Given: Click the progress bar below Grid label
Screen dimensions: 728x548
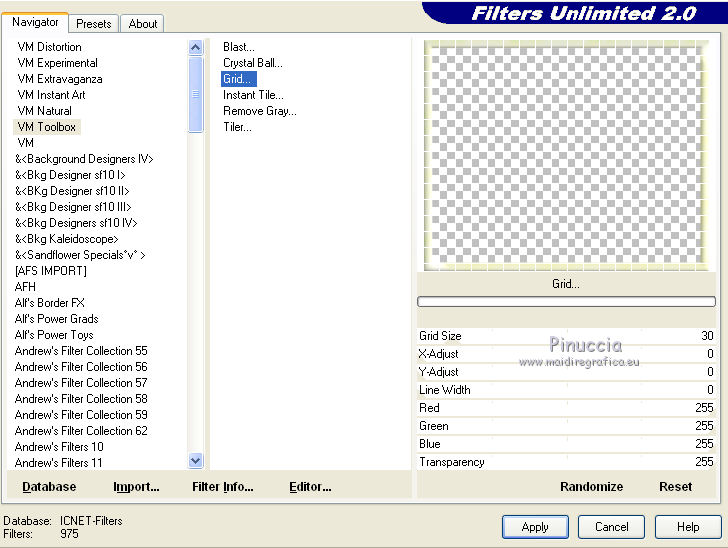Looking at the screenshot, I should tap(566, 302).
